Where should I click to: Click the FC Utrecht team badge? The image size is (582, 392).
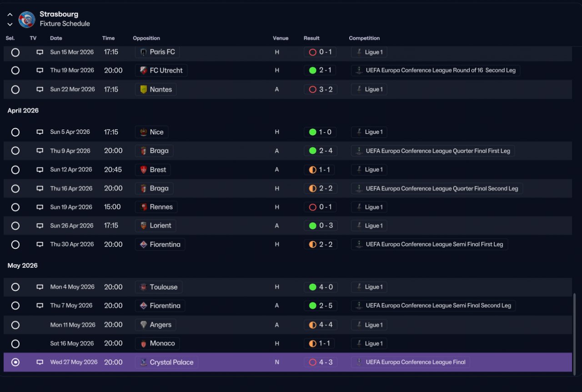click(x=143, y=70)
